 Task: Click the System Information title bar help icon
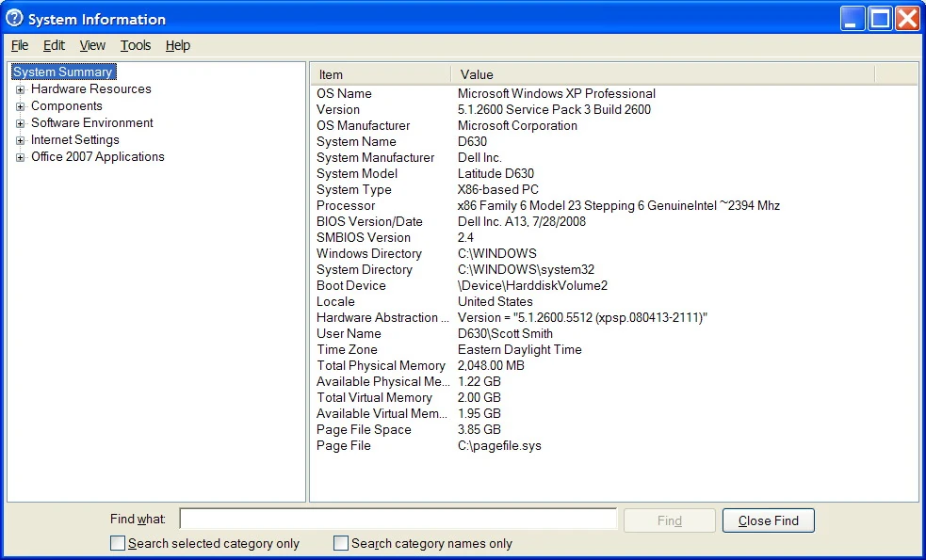pyautogui.click(x=14, y=18)
